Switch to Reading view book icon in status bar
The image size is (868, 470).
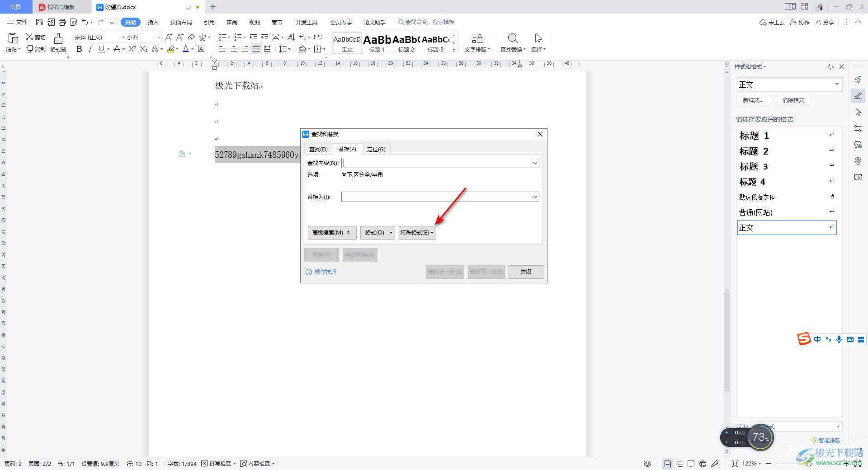[691, 464]
